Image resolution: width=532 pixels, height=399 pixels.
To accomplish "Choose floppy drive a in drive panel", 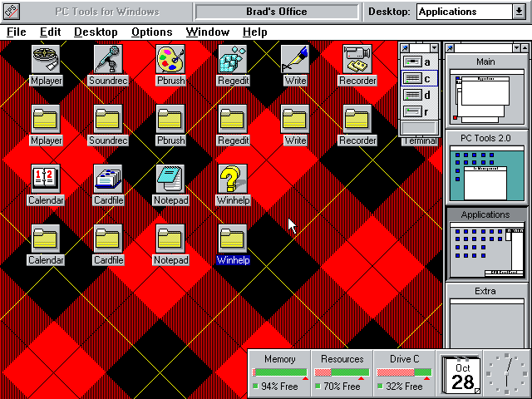I will coord(419,62).
